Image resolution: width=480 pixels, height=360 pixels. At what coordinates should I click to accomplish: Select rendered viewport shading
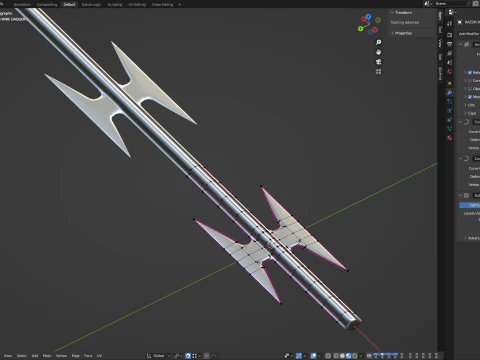click(355, 356)
